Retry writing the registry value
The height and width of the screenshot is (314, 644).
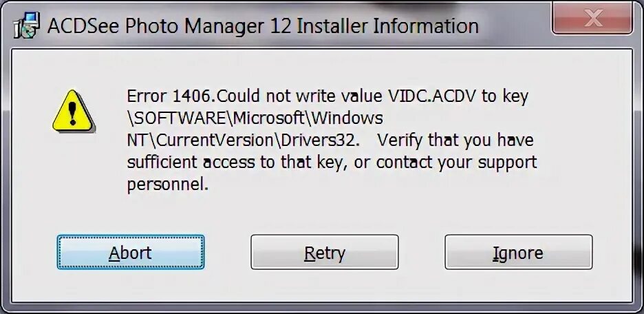325,252
